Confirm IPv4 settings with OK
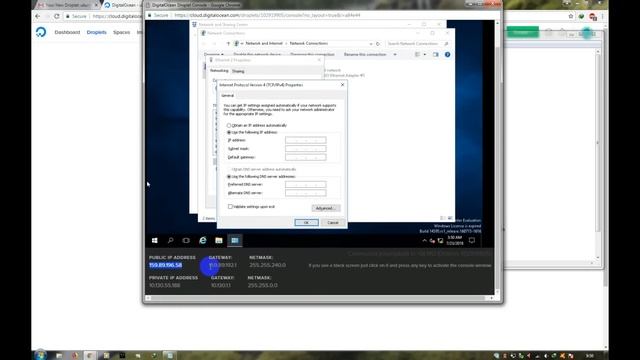 (307, 222)
